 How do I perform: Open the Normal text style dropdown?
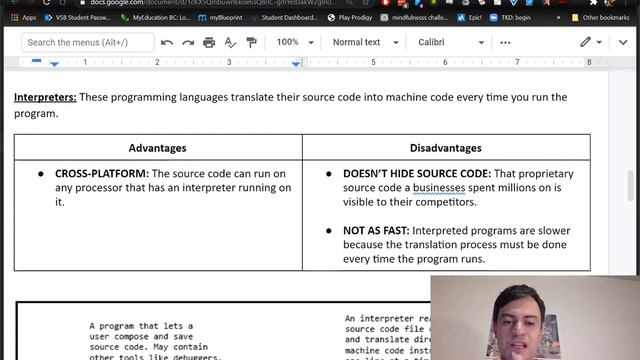coord(365,42)
